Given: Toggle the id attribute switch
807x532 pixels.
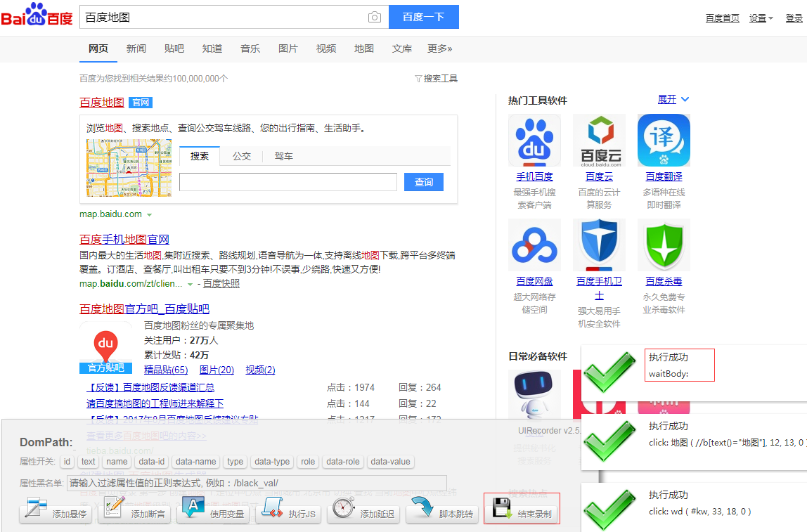Looking at the screenshot, I should (67, 462).
